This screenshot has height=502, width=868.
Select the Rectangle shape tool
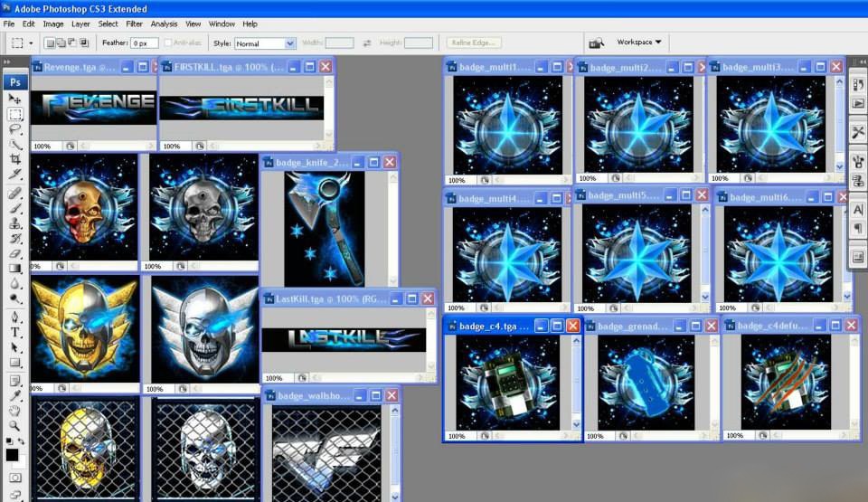(15, 363)
